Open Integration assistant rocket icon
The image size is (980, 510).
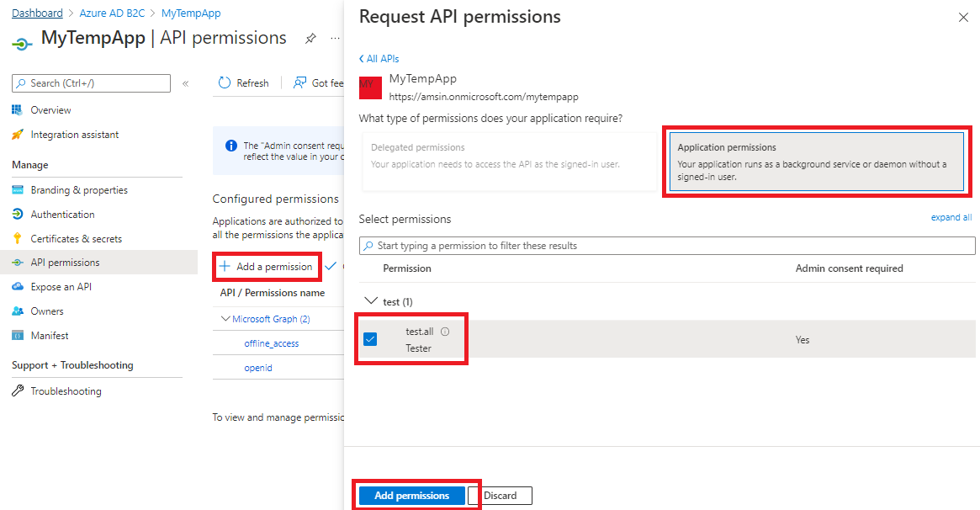point(17,135)
